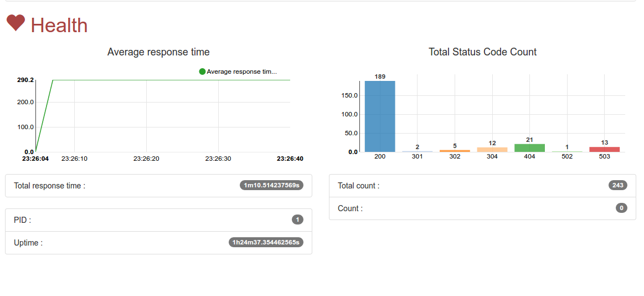The width and height of the screenshot is (644, 296).
Task: Click the orange 302 status code bar
Action: tap(455, 151)
